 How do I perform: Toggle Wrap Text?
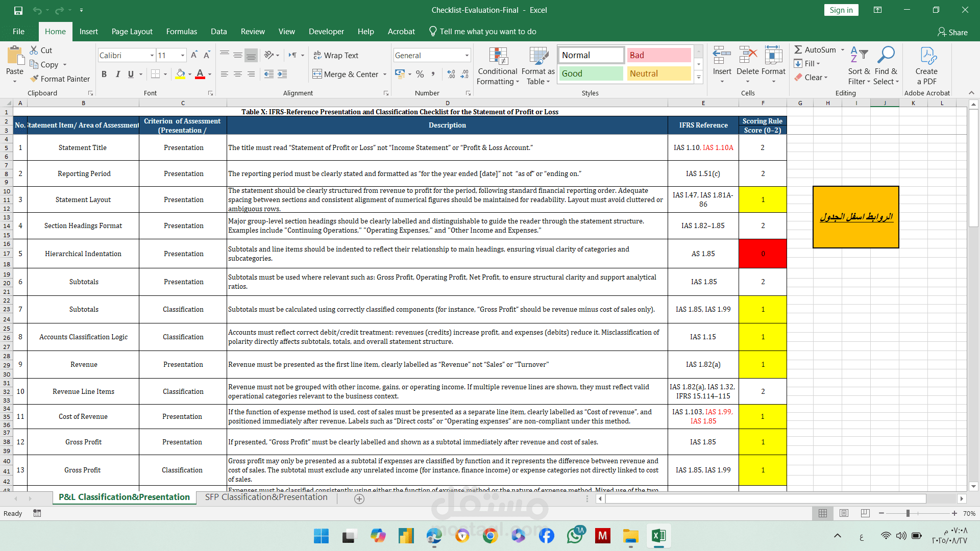[x=336, y=55]
